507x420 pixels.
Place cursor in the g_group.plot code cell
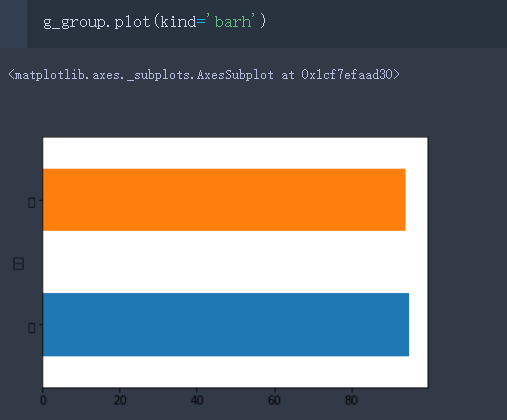(267, 23)
